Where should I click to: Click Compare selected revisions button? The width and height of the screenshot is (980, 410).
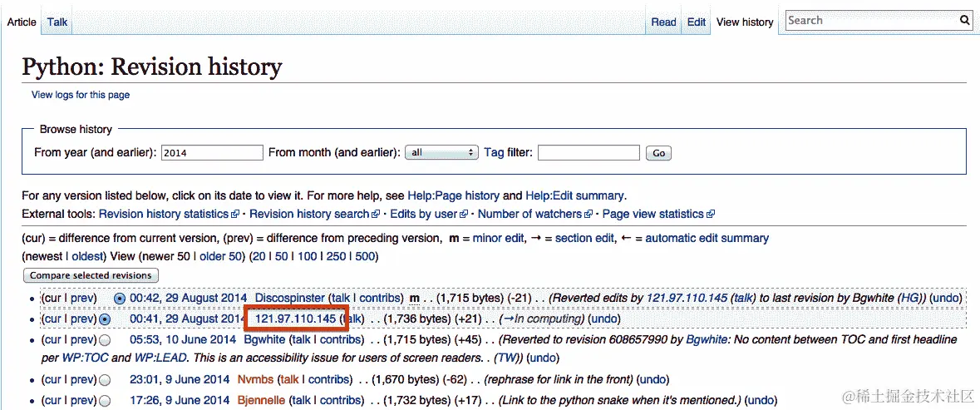[x=91, y=275]
